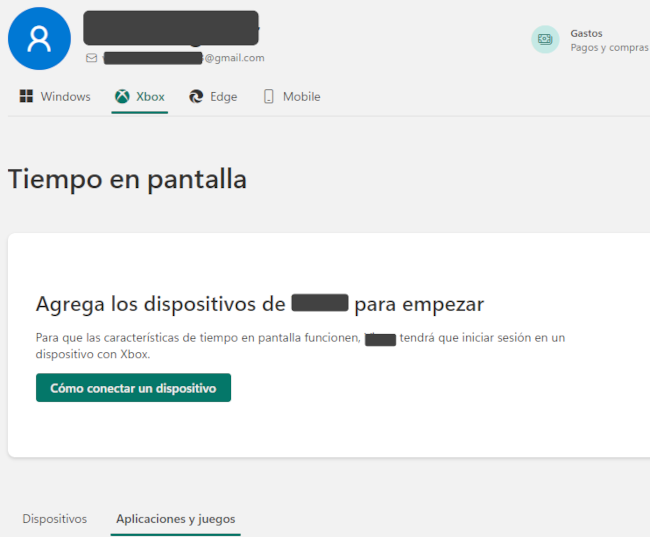650x537 pixels.
Task: Open the Edge tab label
Action: tap(223, 97)
